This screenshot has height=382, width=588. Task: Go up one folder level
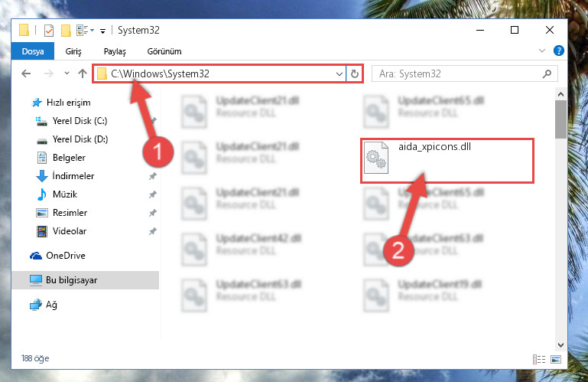[83, 73]
